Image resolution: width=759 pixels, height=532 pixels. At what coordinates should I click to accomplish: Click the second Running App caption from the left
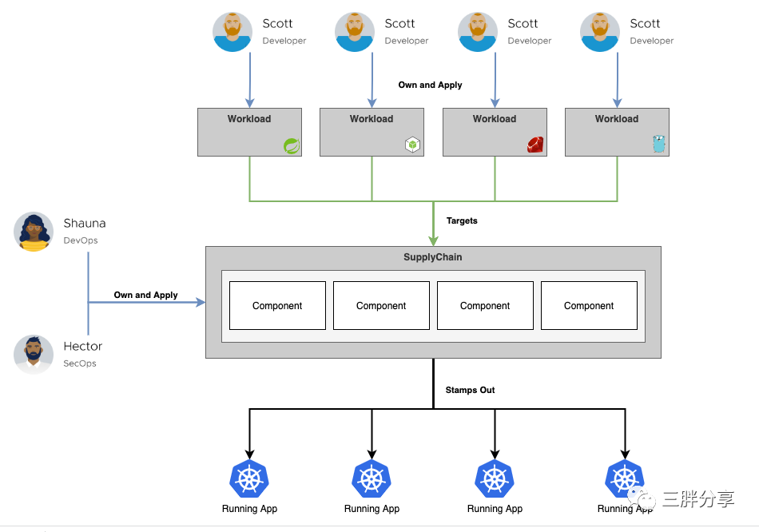[x=372, y=509]
